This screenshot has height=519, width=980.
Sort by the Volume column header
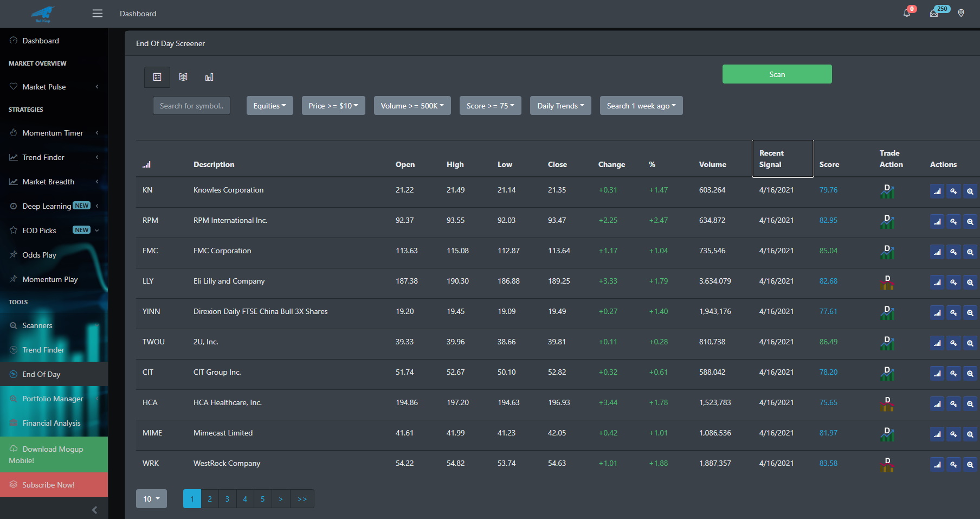pyautogui.click(x=712, y=164)
